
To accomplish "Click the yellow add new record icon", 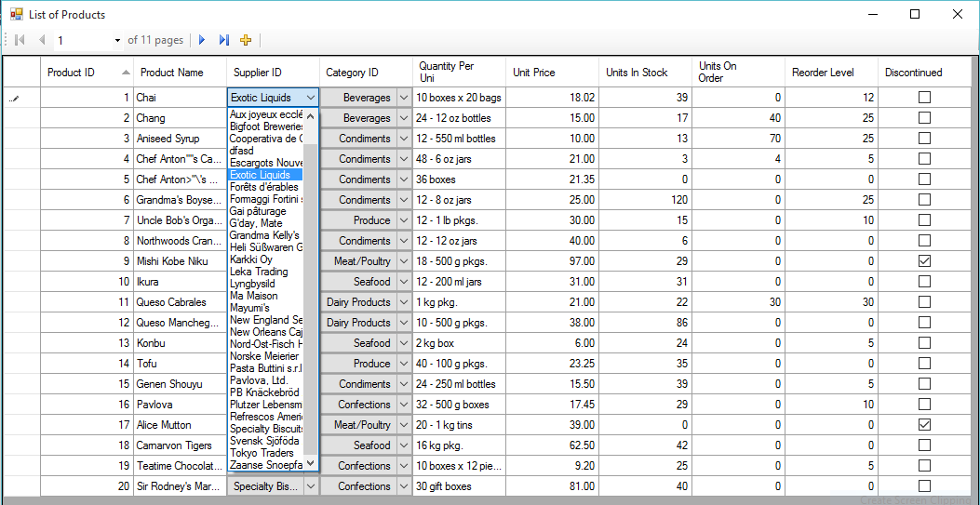I will [246, 40].
